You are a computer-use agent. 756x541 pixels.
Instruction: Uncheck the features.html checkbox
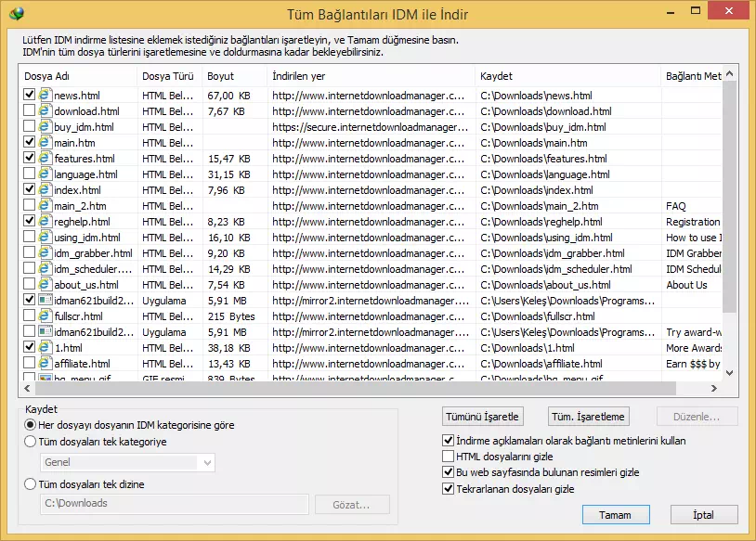(29, 158)
